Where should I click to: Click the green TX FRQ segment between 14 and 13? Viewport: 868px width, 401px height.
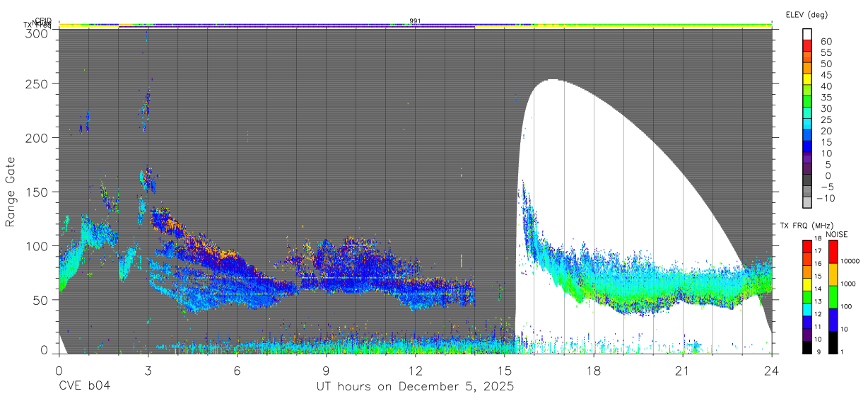tap(807, 297)
